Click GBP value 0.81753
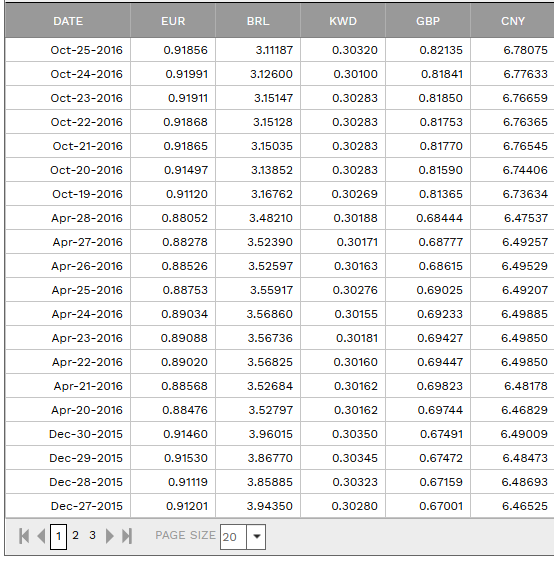554x561 pixels. pos(441,122)
